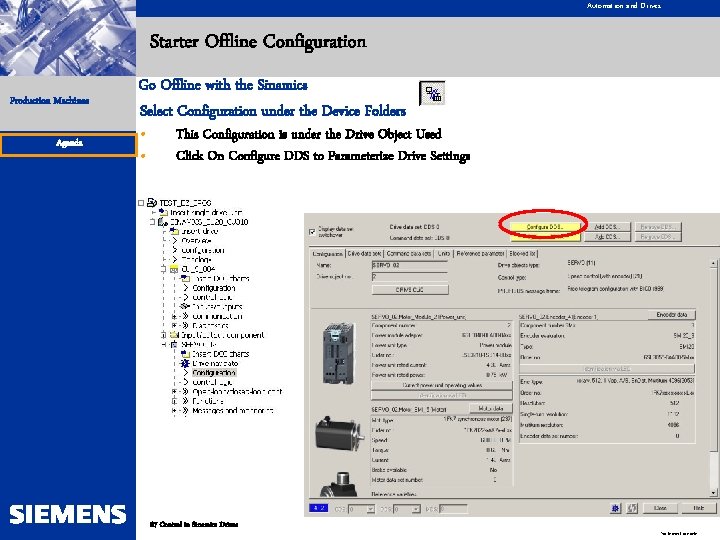This screenshot has height=540, width=720.
Task: Click the Insert DCC charts icon under SERVO
Action: (x=185, y=354)
